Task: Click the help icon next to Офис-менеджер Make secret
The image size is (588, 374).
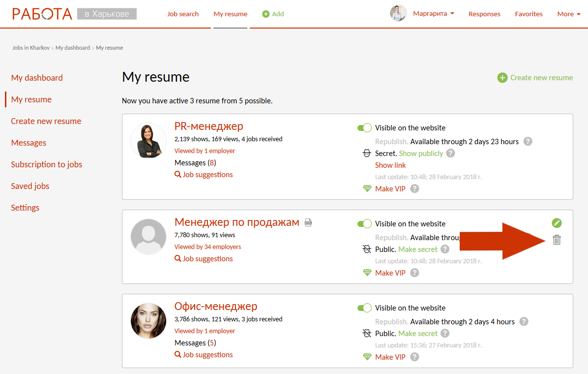Action: (444, 333)
